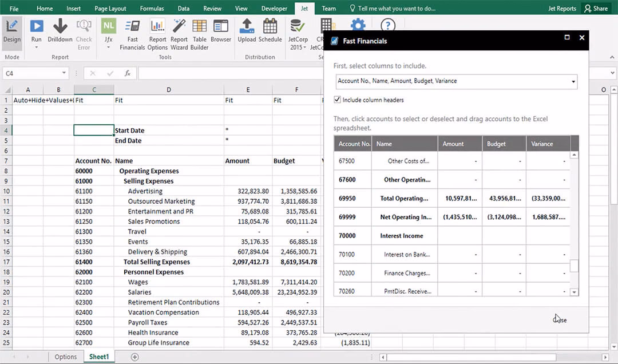Click the Variance column header in dialog
This screenshot has height=364, width=618.
point(548,144)
